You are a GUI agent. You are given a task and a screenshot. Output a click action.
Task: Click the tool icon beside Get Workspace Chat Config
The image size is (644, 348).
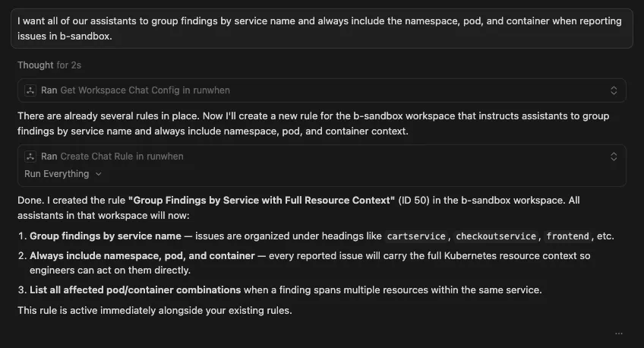coord(30,90)
